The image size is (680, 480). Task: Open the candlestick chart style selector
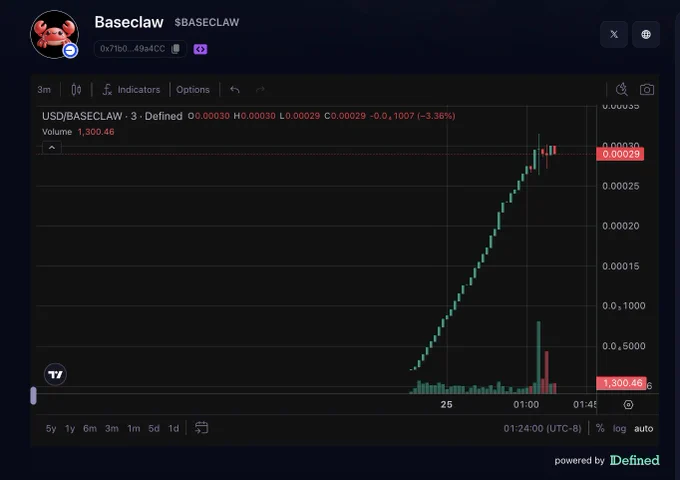coord(76,89)
